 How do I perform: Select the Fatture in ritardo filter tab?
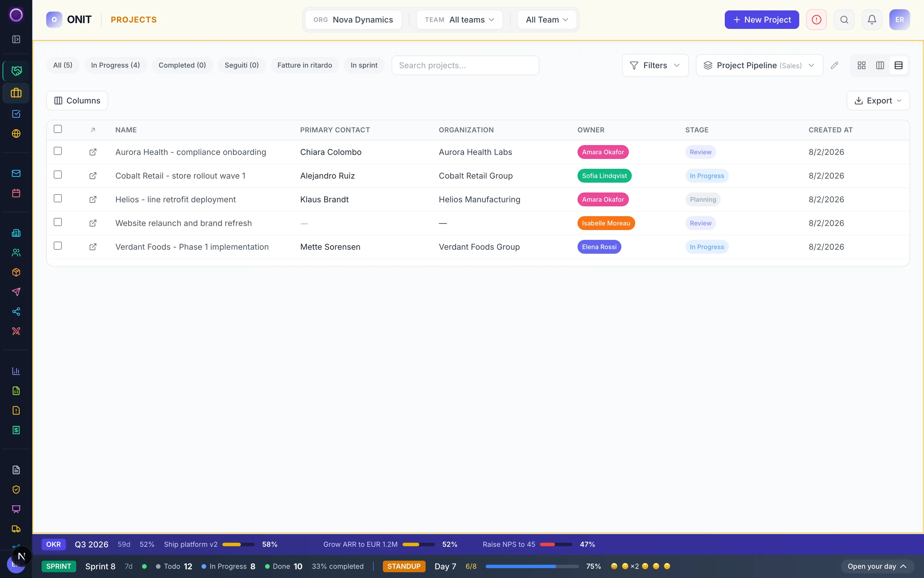(305, 65)
